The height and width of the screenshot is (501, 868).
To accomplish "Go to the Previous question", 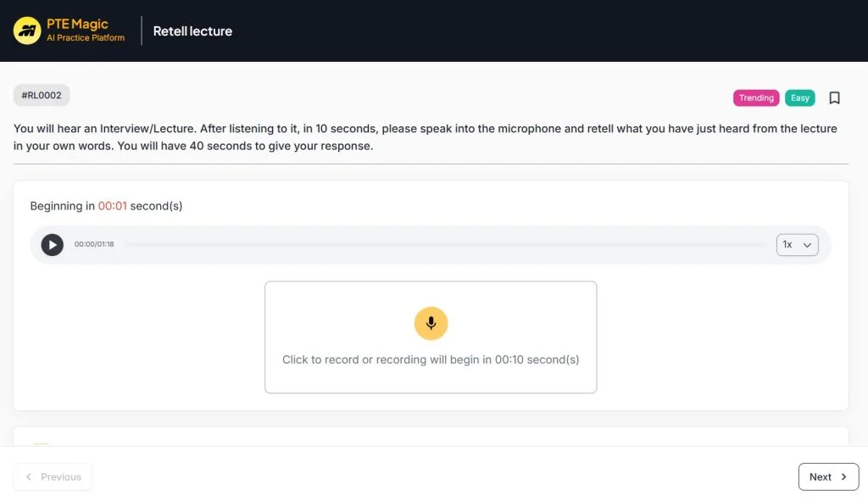I will click(53, 476).
